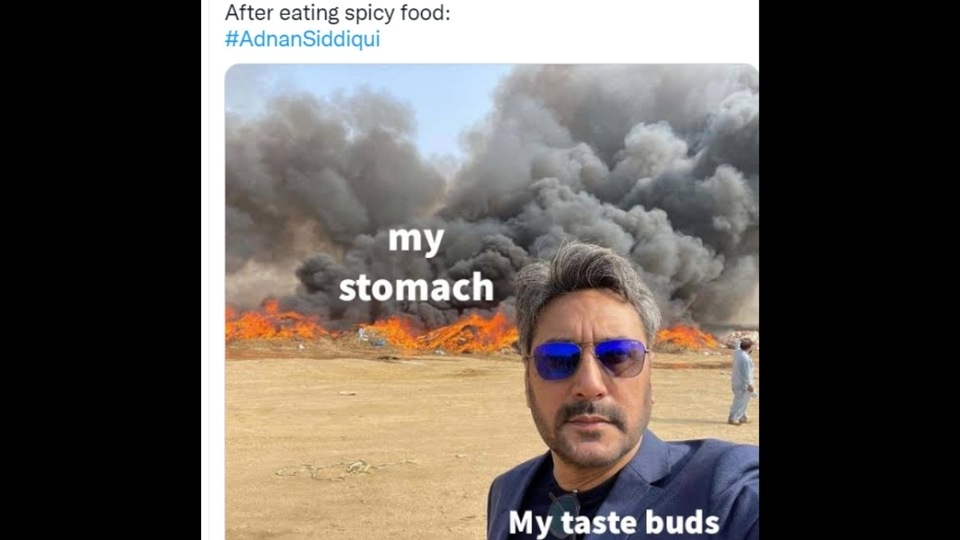The height and width of the screenshot is (540, 960).
Task: Click the right black letterbox area
Action: point(860,270)
